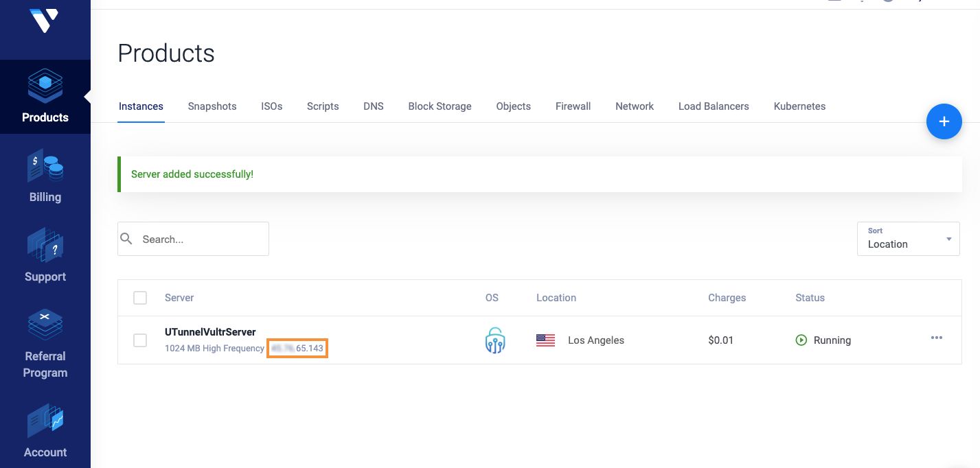Screen dimensions: 980x468
Task: Switch to the ISOs tab
Action: click(x=272, y=106)
